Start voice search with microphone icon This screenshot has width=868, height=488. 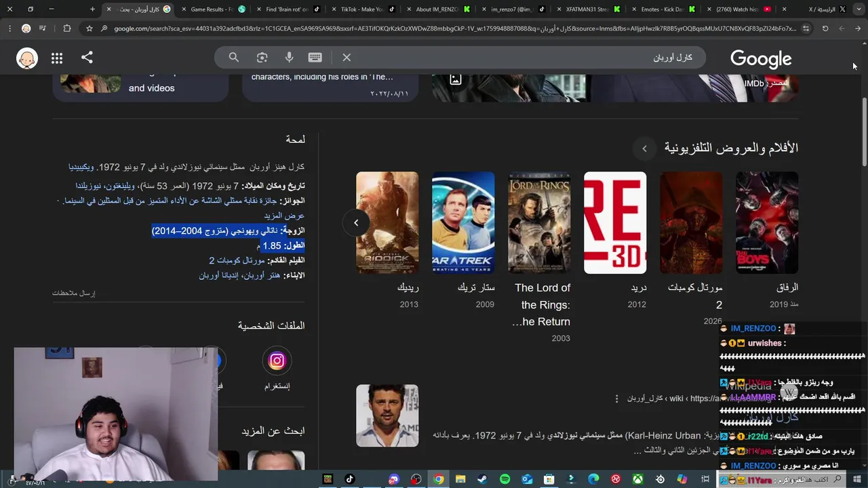pyautogui.click(x=289, y=58)
